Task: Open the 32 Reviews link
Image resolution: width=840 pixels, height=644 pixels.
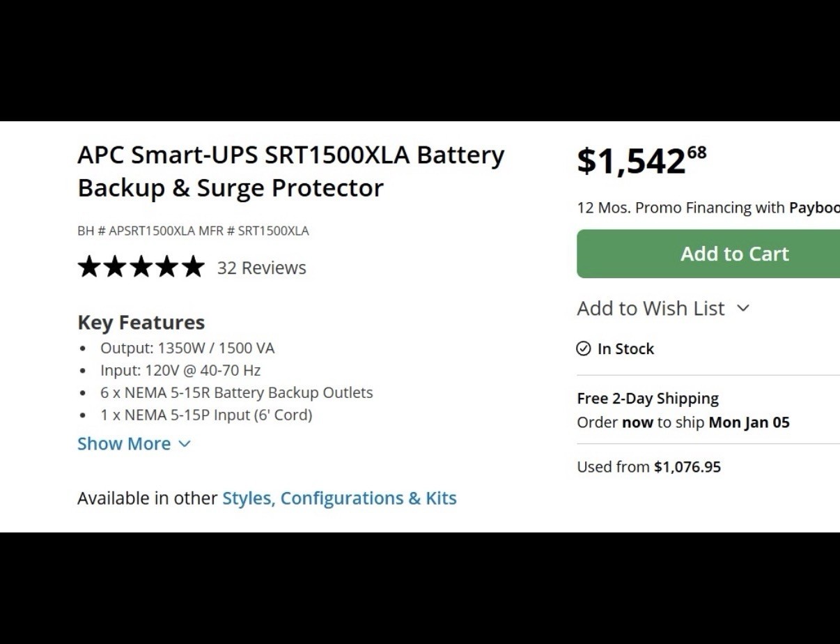Action: [261, 268]
